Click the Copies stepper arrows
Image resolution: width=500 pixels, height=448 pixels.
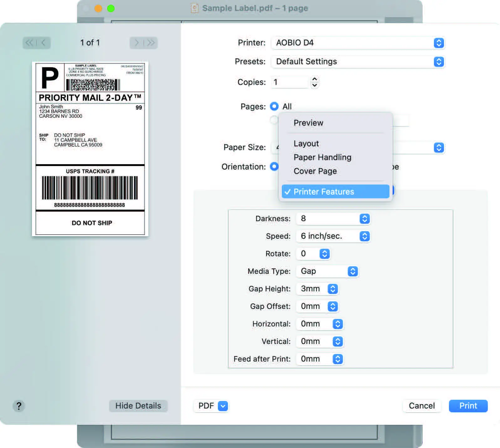pyautogui.click(x=315, y=82)
